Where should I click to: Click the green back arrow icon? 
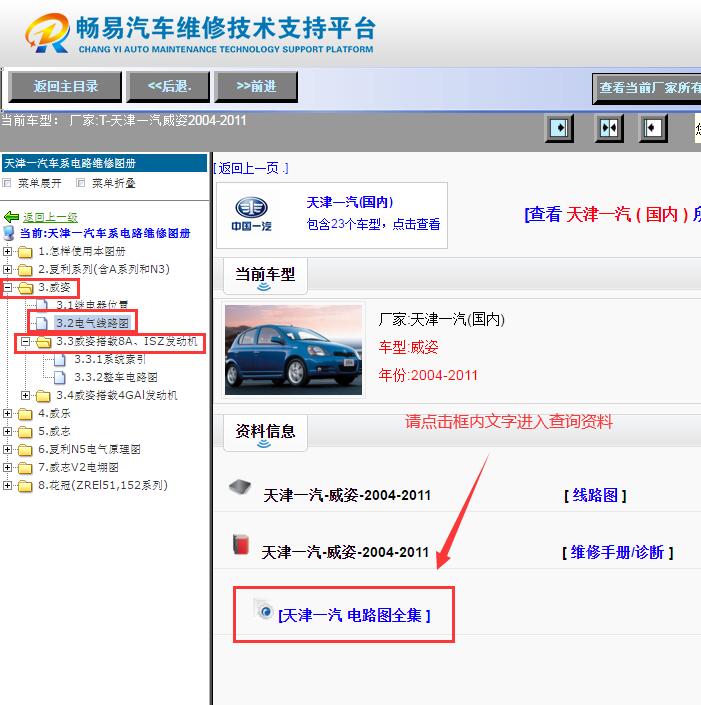[11, 217]
